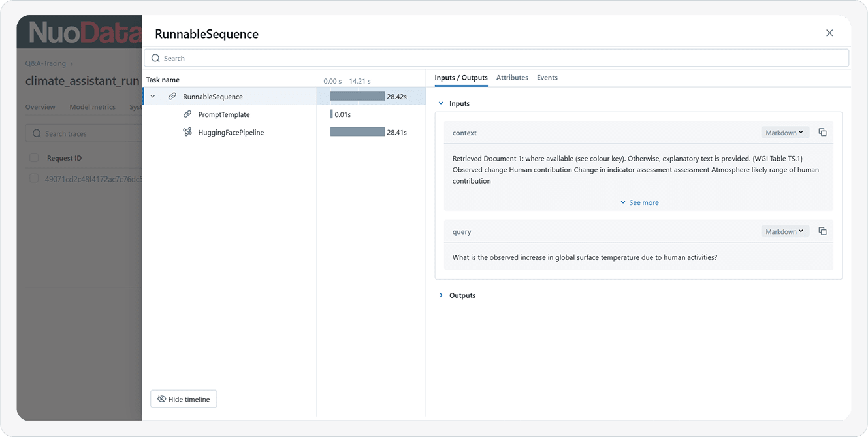
Task: Click the Hide timeline button
Action: point(184,399)
